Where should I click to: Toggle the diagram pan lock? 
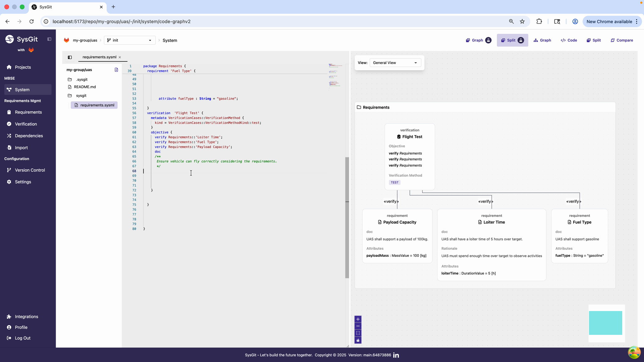pos(358,340)
